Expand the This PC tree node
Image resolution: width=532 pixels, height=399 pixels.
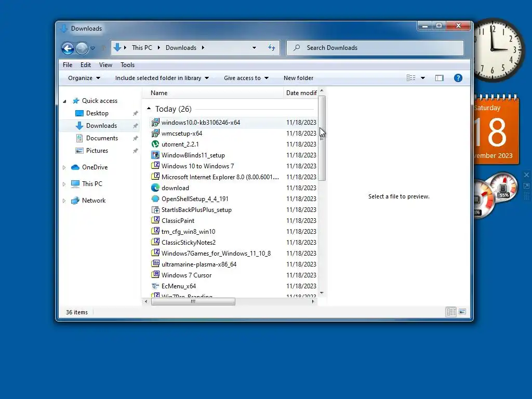point(64,184)
